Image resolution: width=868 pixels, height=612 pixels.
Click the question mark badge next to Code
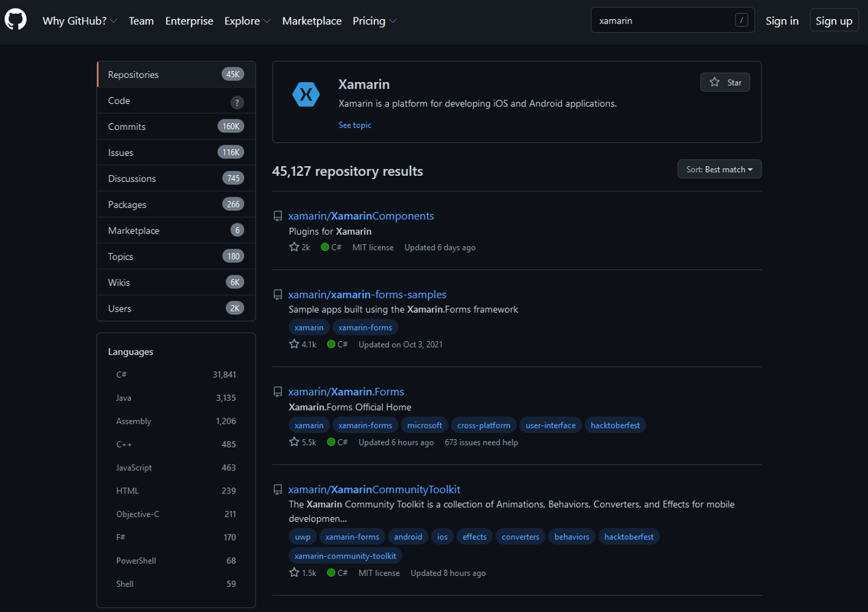(x=237, y=103)
